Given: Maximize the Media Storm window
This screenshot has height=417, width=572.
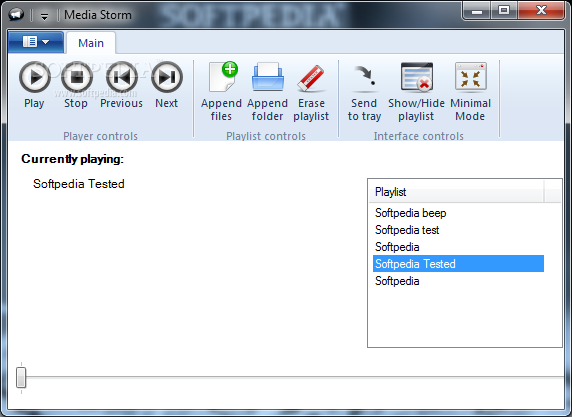Looking at the screenshot, I should (504, 11).
